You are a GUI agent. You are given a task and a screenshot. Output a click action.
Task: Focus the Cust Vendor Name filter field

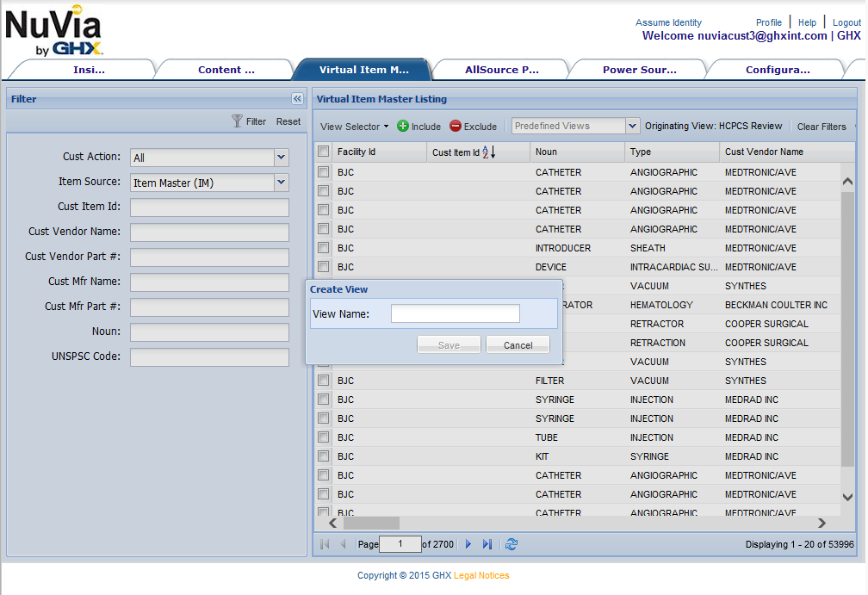click(209, 232)
